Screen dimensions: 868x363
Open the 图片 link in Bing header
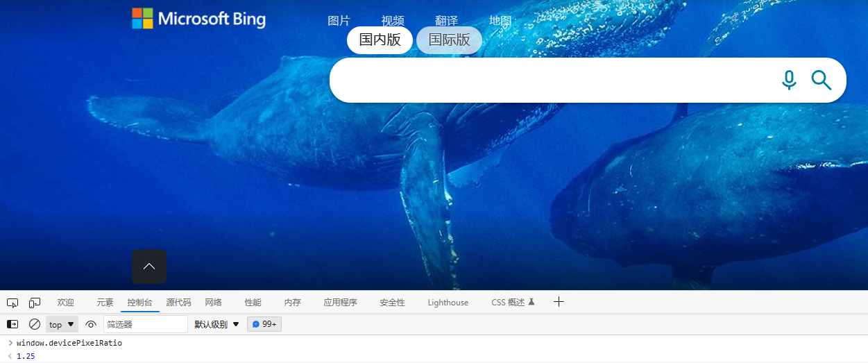coord(339,21)
